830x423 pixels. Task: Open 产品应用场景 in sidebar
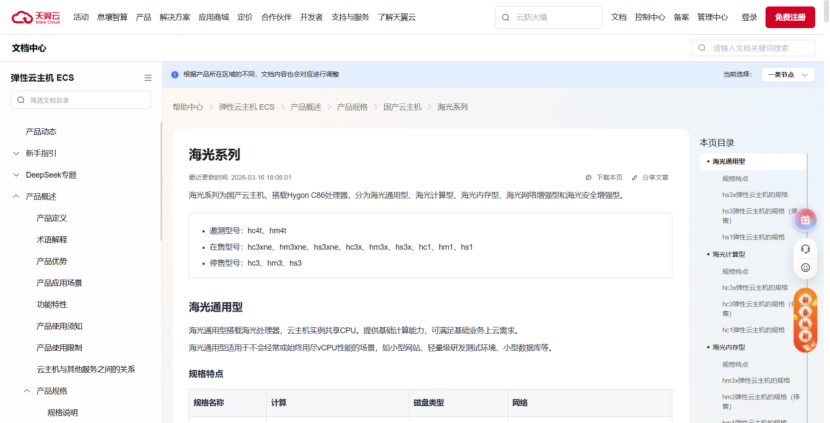[59, 283]
